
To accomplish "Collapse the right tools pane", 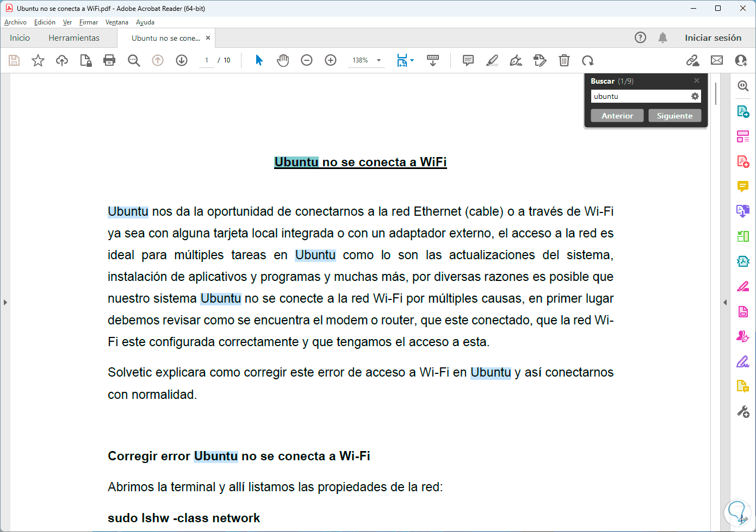I will [725, 302].
